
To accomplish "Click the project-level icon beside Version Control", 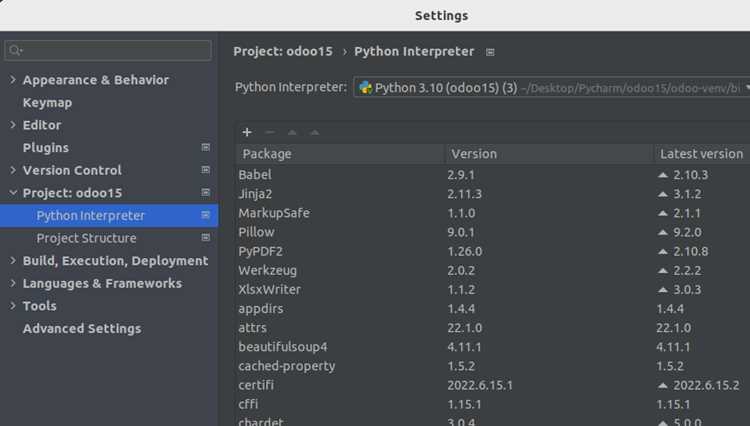I will point(206,170).
